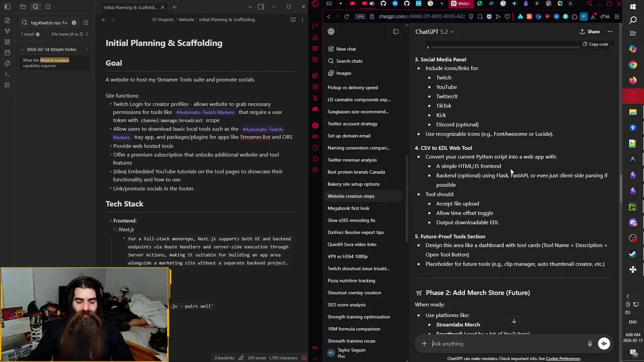Toggle Obsidian right sidebar
The width and height of the screenshot is (644, 362).
tap(261, 7)
